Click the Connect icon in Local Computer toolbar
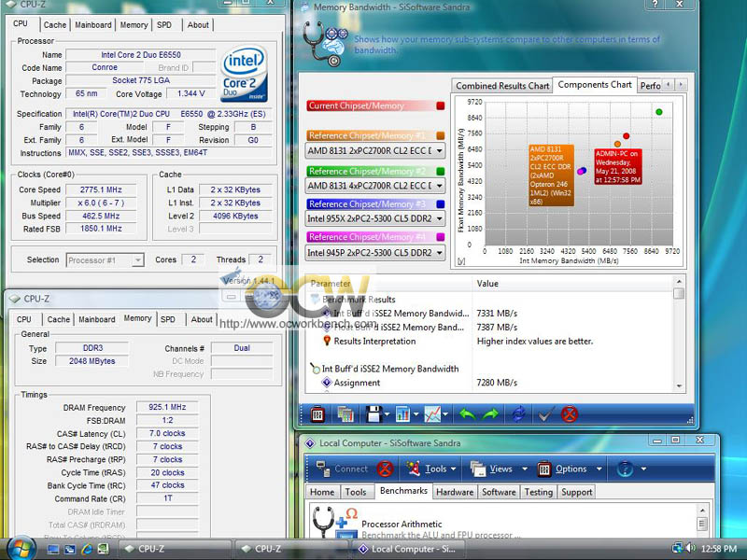The height and width of the screenshot is (560, 747). pyautogui.click(x=323, y=469)
